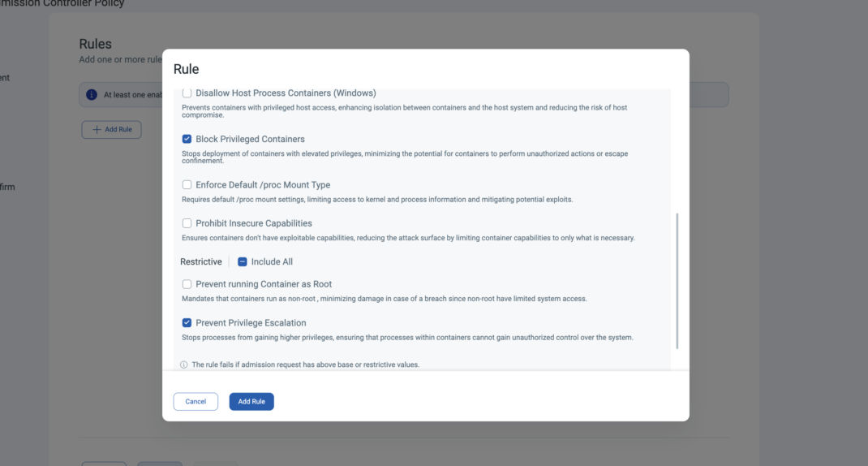Click the Restrictive section label
Screen dimensions: 868x466
tap(200, 261)
